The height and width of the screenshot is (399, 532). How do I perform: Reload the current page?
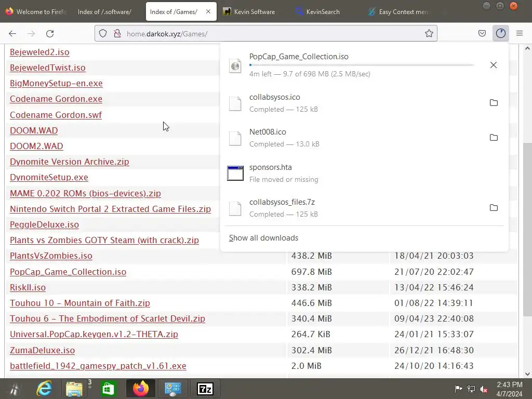click(x=50, y=34)
